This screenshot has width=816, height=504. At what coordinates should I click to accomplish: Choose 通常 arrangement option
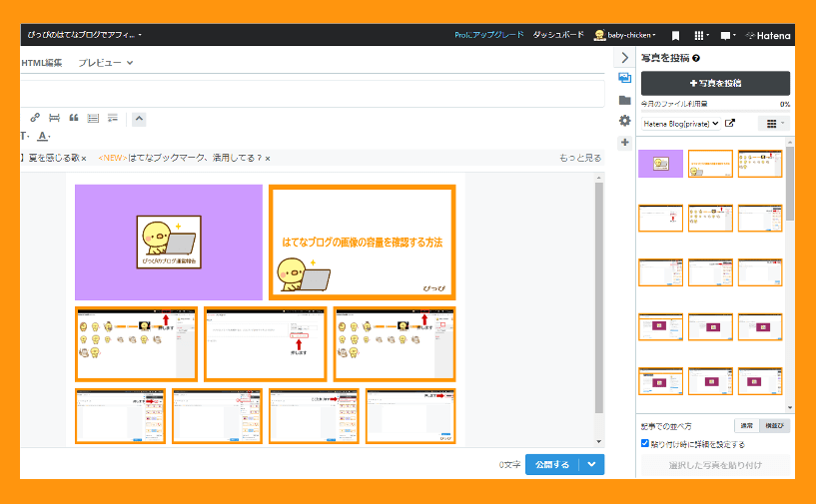pos(747,425)
